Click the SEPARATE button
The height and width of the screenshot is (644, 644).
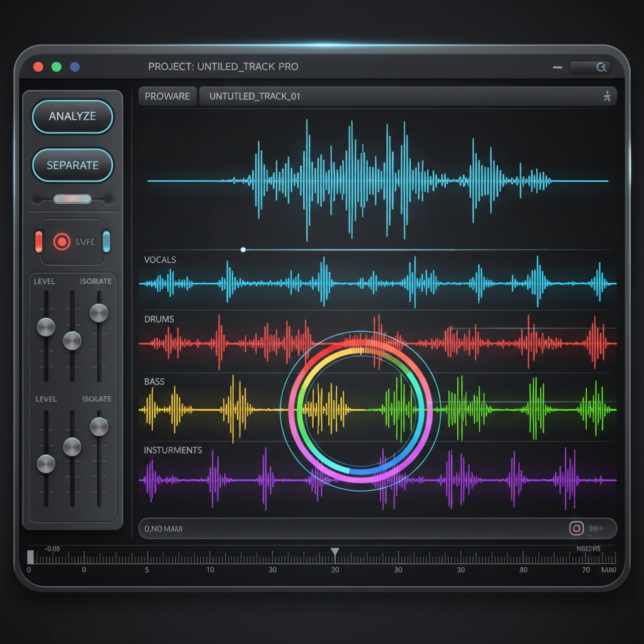tap(73, 165)
